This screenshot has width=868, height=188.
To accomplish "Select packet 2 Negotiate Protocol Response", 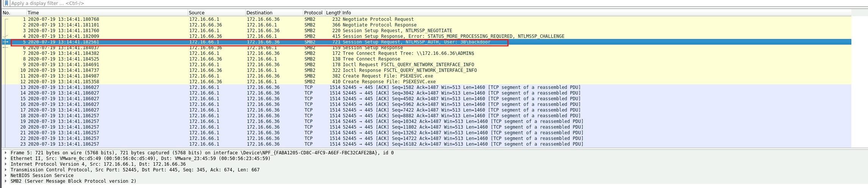I will (x=427, y=25).
